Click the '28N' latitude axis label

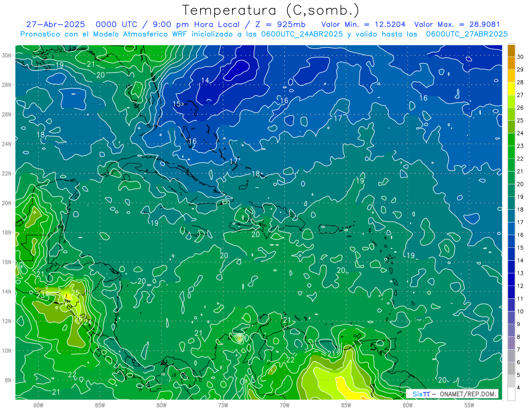pyautogui.click(x=8, y=85)
